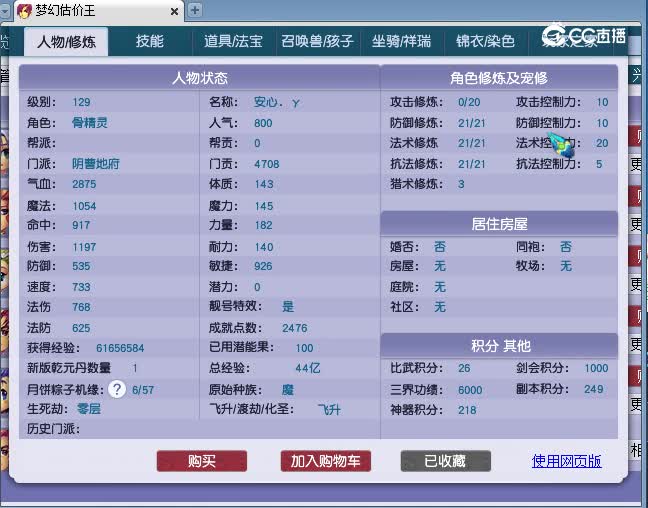This screenshot has height=508, width=648.
Task: Select the 获得经验 value 61656584
Action: click(x=120, y=348)
